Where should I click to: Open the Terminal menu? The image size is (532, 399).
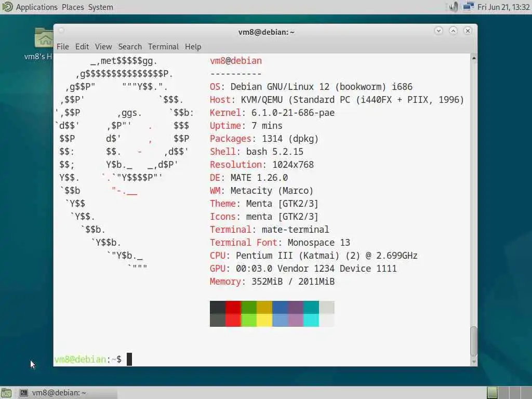(163, 46)
